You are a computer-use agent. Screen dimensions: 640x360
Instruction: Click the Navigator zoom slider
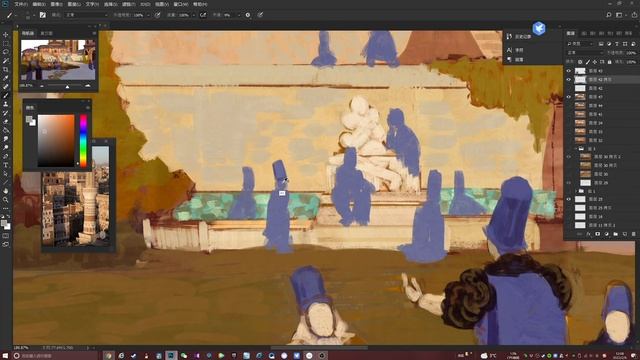[x=67, y=86]
